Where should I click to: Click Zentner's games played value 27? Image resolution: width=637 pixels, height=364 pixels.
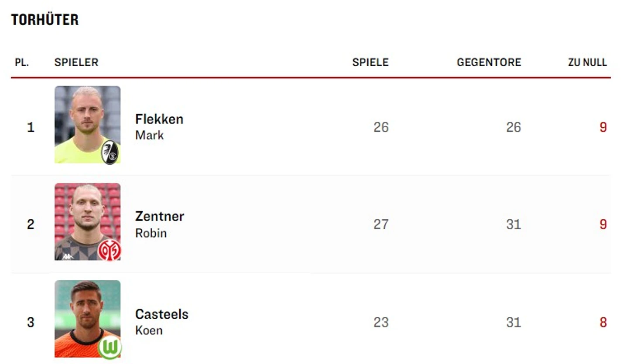click(x=381, y=224)
